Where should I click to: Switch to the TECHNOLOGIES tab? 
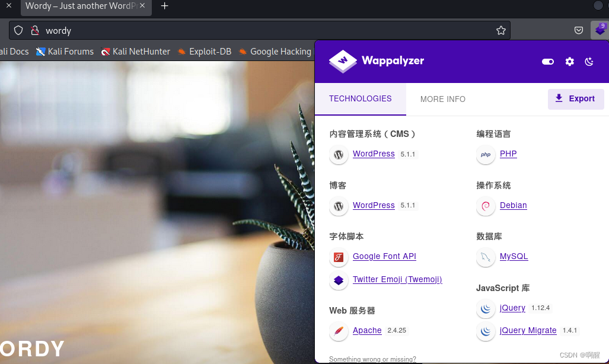click(x=361, y=98)
